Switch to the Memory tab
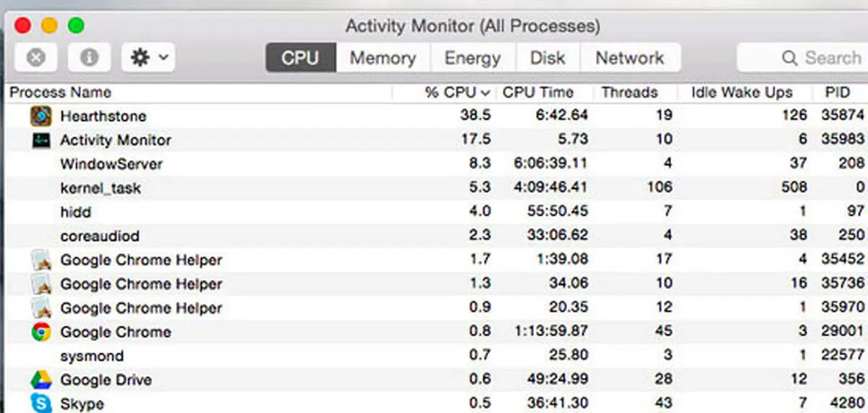This screenshot has height=413, width=868. (383, 58)
